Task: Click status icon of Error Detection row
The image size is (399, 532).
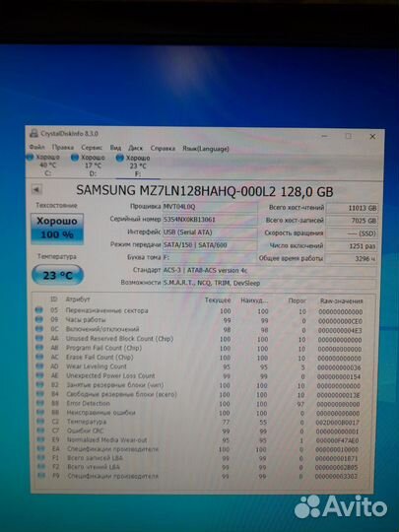Action: pos(40,403)
